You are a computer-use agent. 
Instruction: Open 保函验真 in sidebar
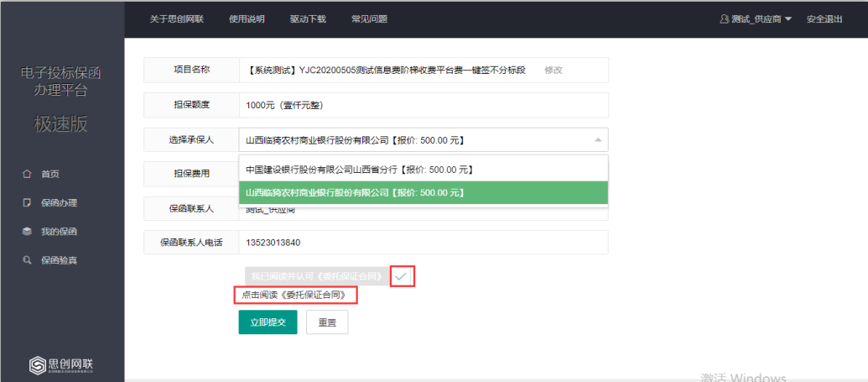[x=60, y=260]
